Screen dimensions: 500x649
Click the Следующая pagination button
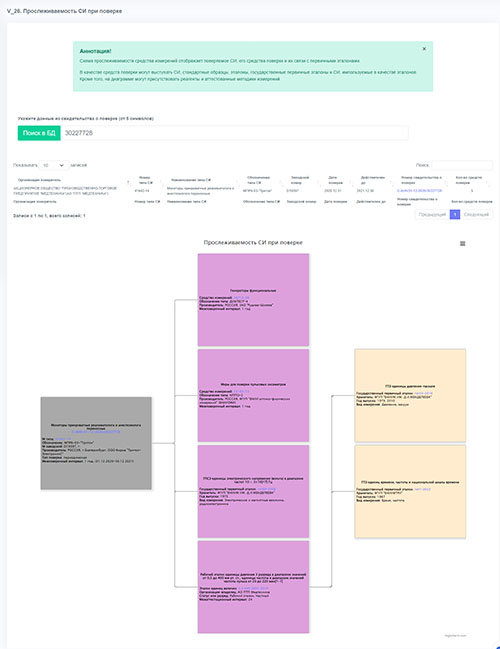pos(476,214)
